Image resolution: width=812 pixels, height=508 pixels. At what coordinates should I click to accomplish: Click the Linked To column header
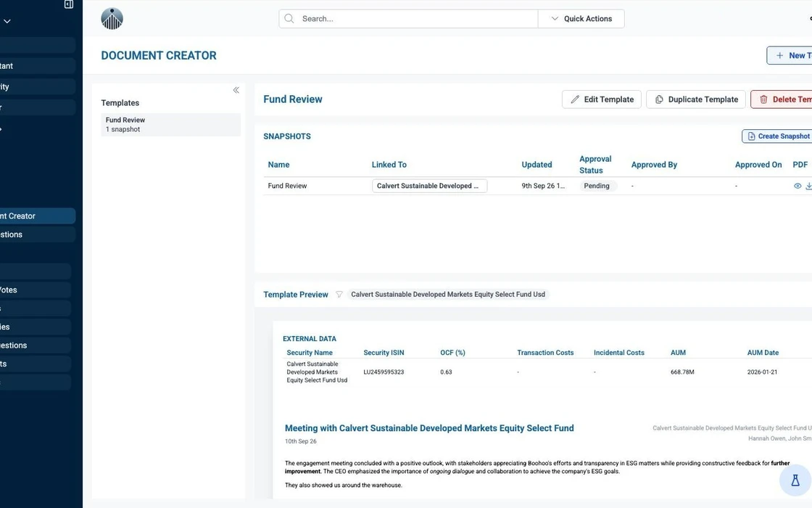[x=389, y=165]
